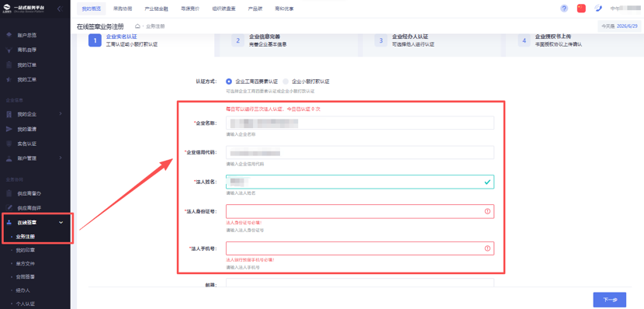Open the 产业链金融 top tab
The height and width of the screenshot is (309, 644).
[157, 9]
